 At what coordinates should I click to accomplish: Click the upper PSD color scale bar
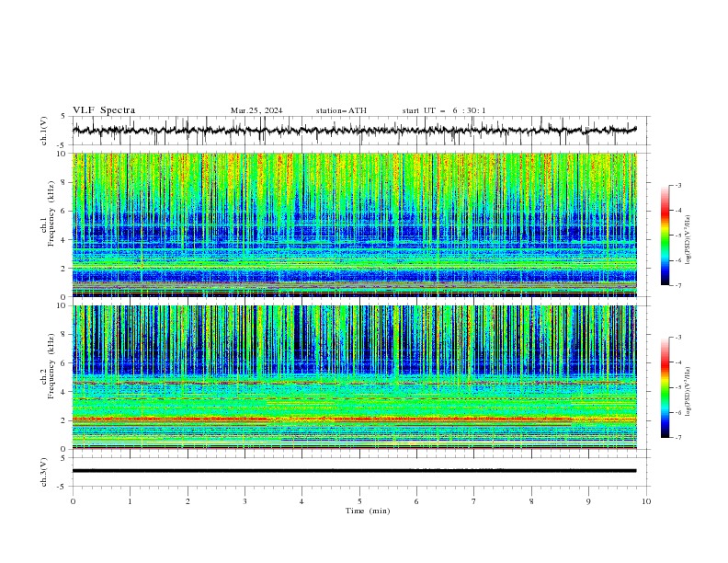point(665,236)
